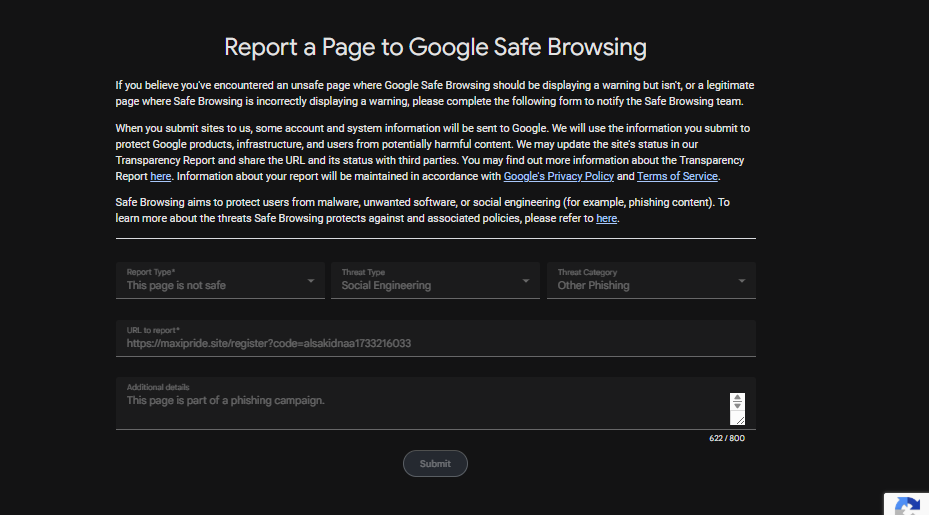Click the URL to report field
The height and width of the screenshot is (515, 929).
(x=435, y=338)
